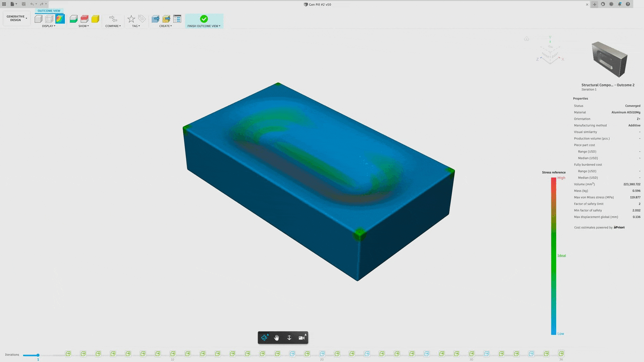Image resolution: width=644 pixels, height=362 pixels.
Task: Open the Create menu
Action: point(165,26)
